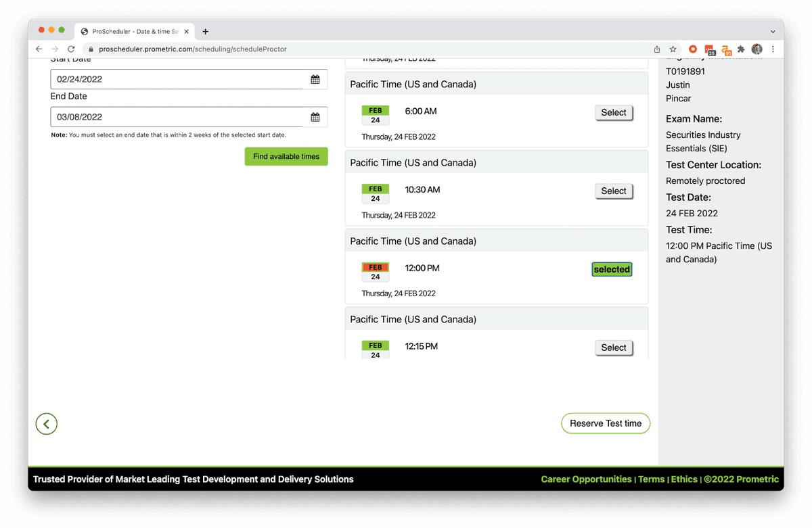The height and width of the screenshot is (528, 812).
Task: Click the green back arrow circle
Action: click(x=47, y=424)
